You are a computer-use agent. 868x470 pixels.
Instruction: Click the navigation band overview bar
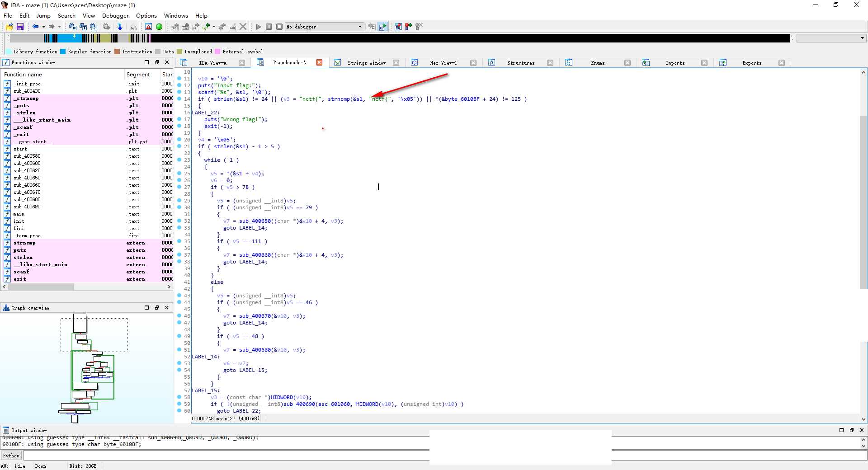pyautogui.click(x=400, y=38)
